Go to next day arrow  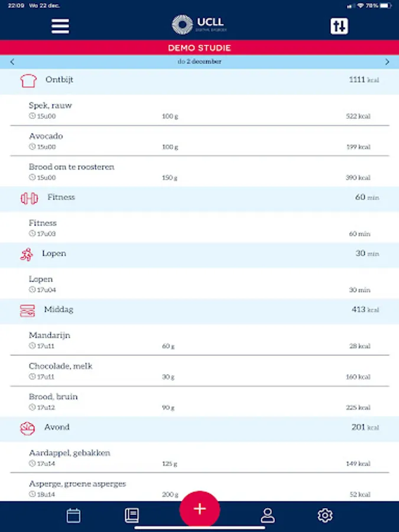(387, 62)
